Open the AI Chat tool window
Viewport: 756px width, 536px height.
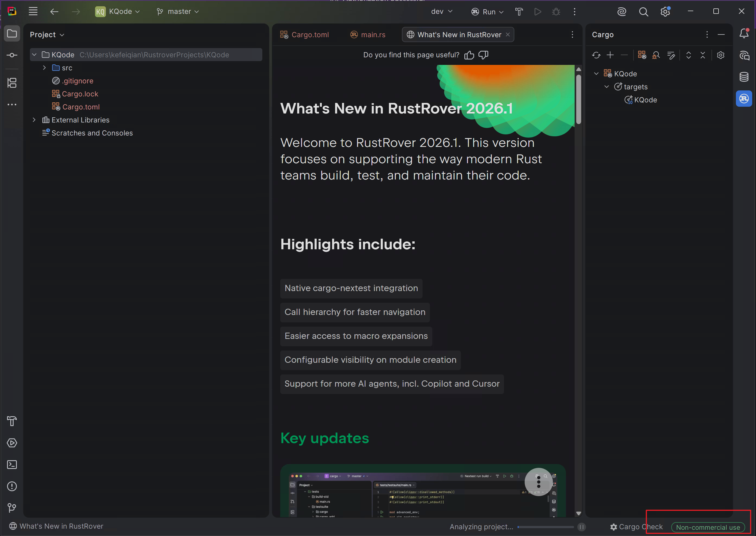point(744,55)
